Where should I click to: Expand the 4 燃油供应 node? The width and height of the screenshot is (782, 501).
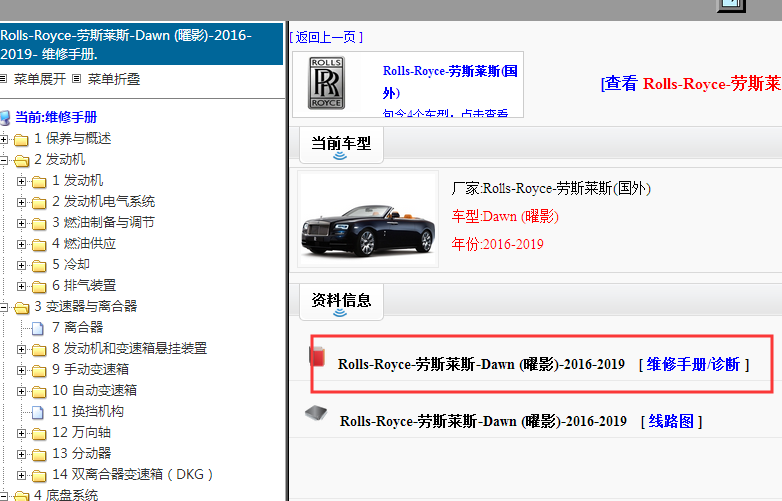tap(21, 244)
